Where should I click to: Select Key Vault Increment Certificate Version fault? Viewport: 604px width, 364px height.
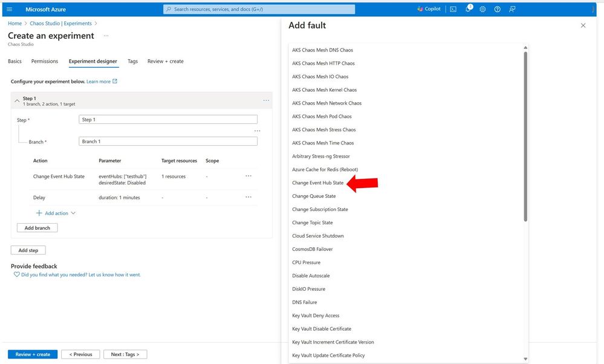point(333,342)
